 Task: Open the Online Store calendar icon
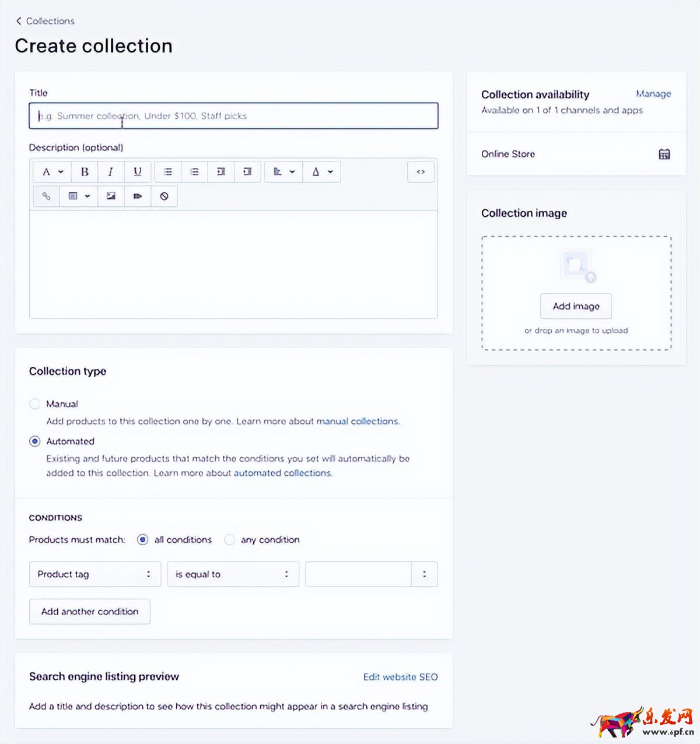point(664,154)
